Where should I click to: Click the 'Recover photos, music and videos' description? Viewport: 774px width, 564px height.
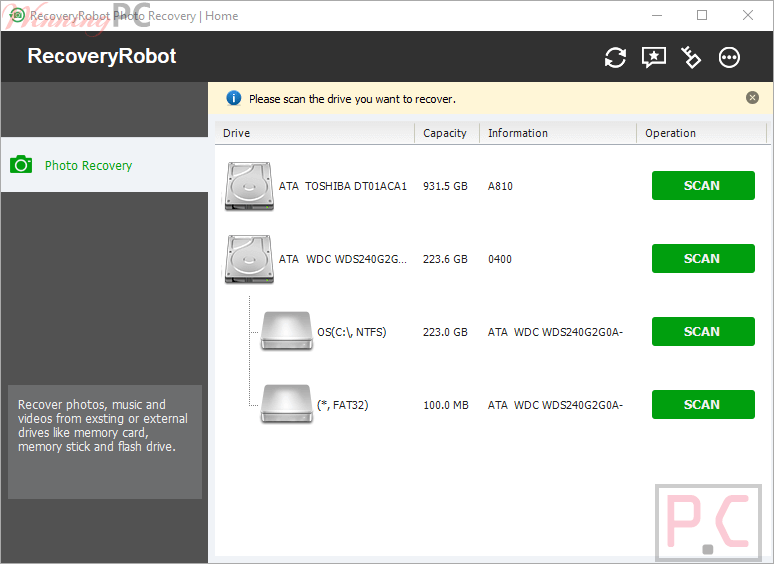[103, 425]
